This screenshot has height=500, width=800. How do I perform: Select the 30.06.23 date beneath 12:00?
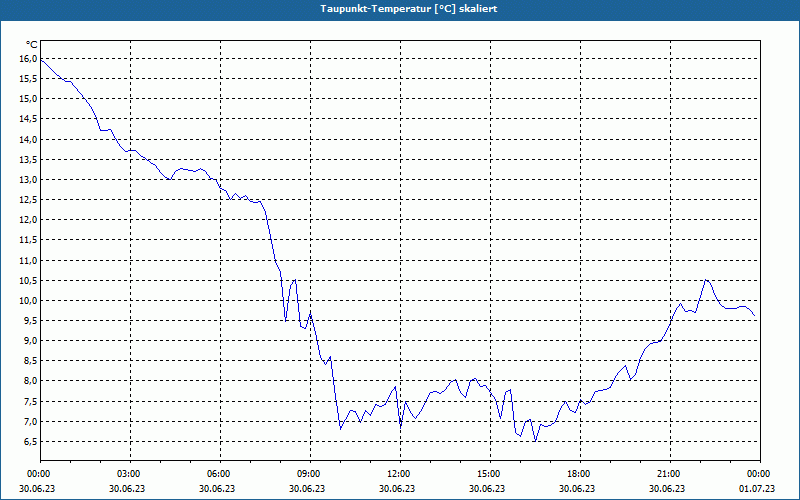click(397, 488)
